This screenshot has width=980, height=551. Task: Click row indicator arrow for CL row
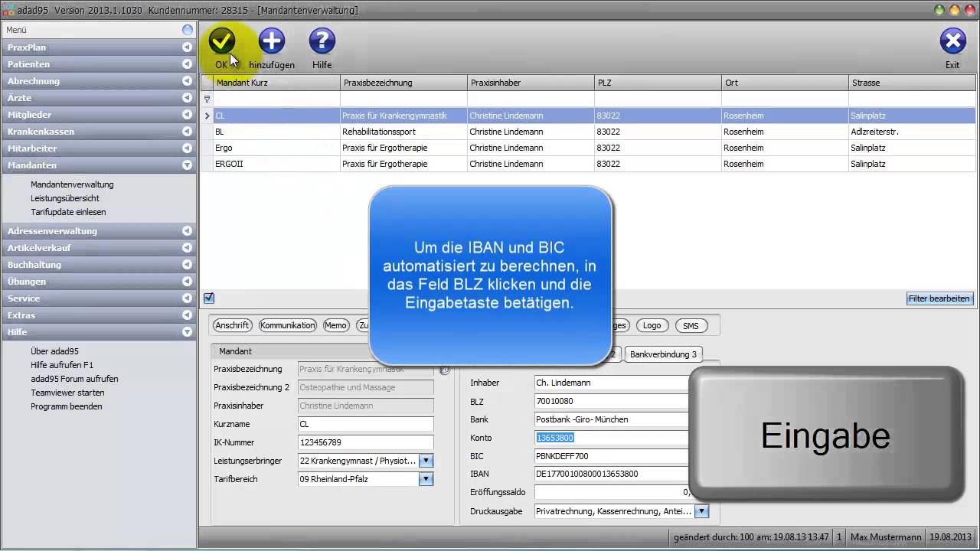(x=207, y=116)
